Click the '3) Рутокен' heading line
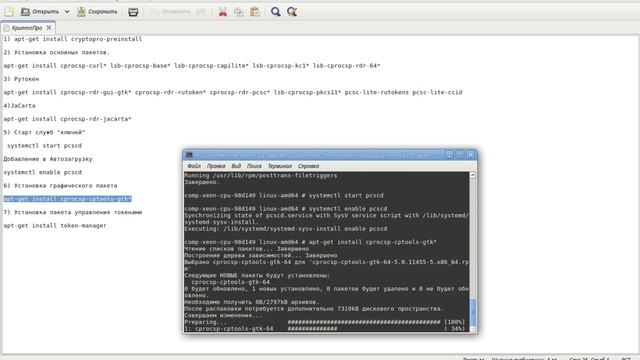Viewport: 640px width, 360px height. point(21,79)
